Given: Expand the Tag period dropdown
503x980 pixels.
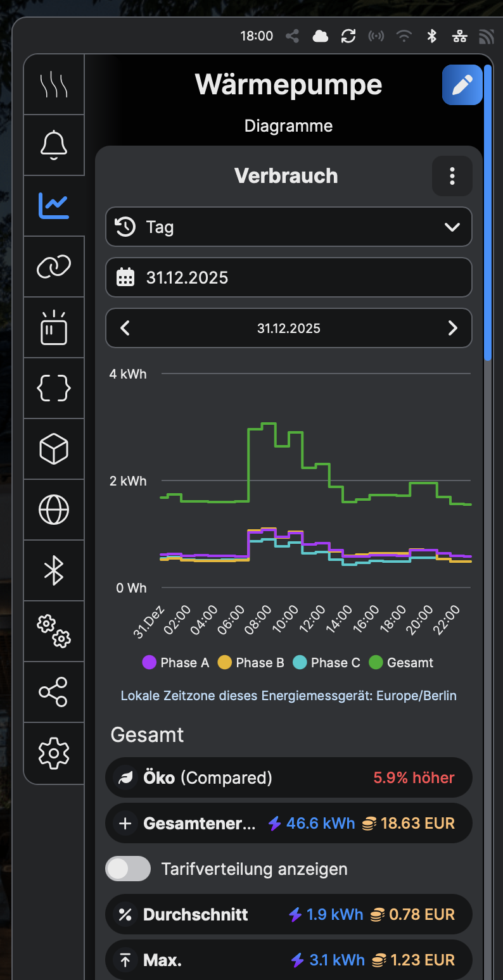Looking at the screenshot, I should pos(288,227).
